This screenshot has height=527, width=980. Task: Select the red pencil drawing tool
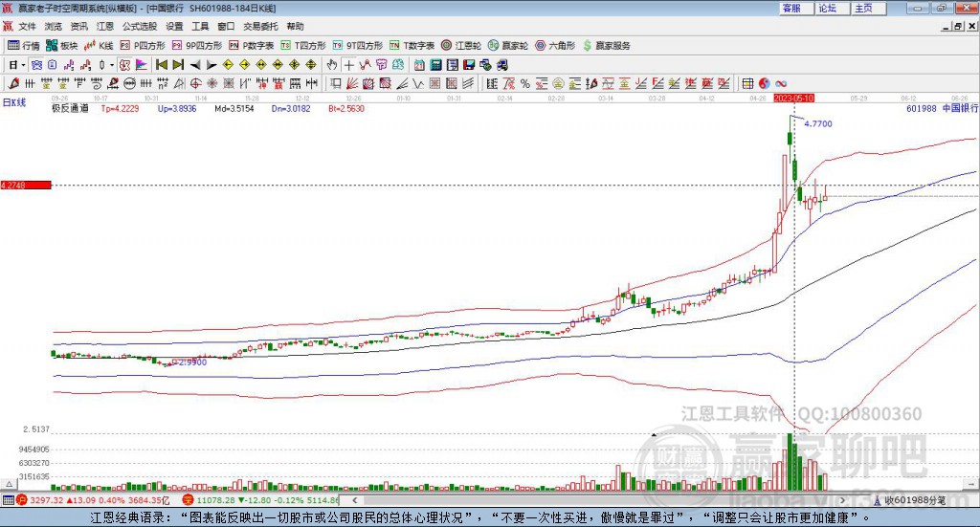tap(13, 83)
